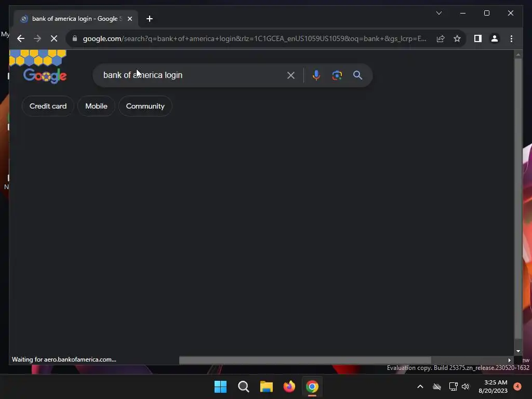Click the URL in the address bar

click(x=255, y=38)
